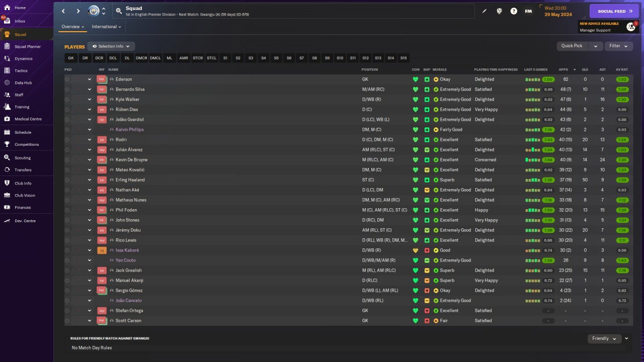Open the Selection Info dropdown
644x362 pixels.
(111, 46)
